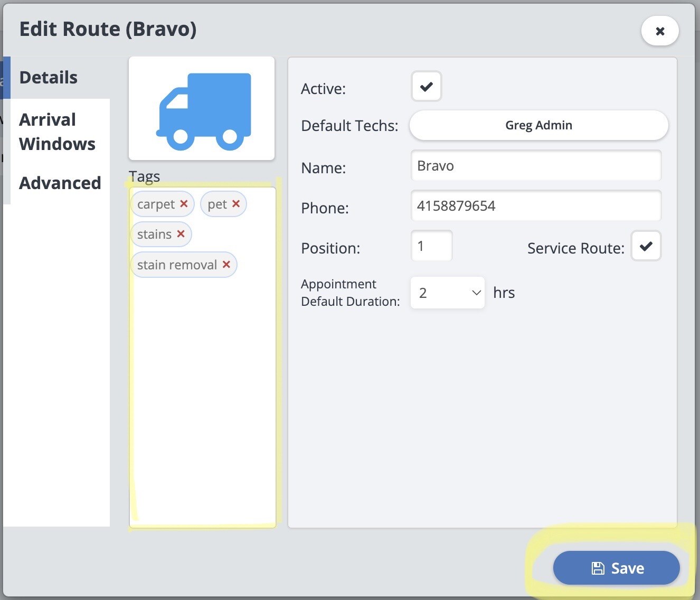
Task: Save the route changes
Action: click(616, 568)
